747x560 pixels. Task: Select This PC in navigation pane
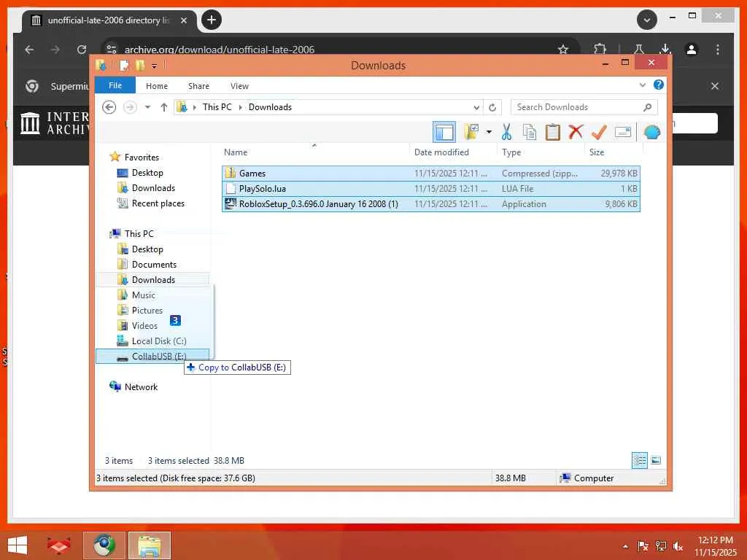[139, 234]
